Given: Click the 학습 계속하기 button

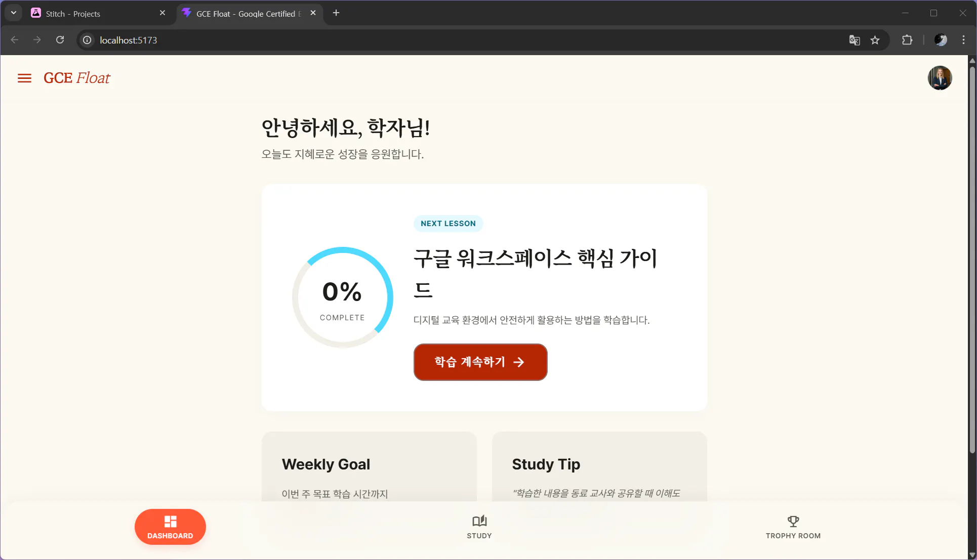Looking at the screenshot, I should (480, 362).
